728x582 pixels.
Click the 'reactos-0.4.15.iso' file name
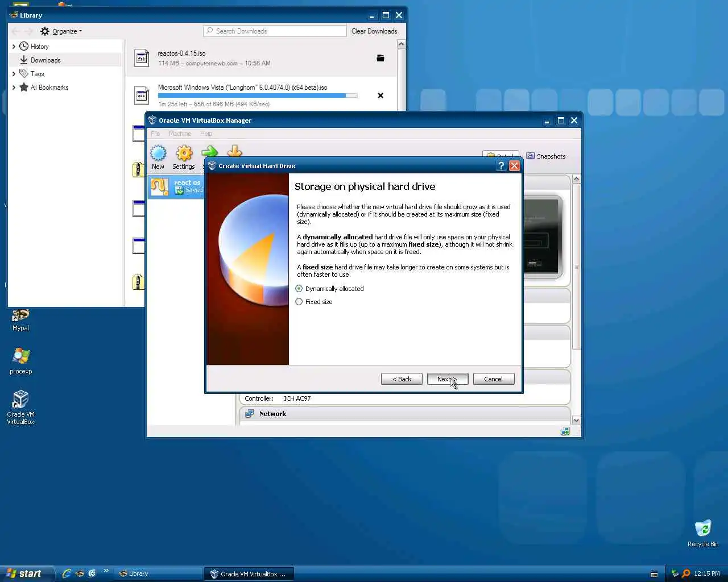181,53
